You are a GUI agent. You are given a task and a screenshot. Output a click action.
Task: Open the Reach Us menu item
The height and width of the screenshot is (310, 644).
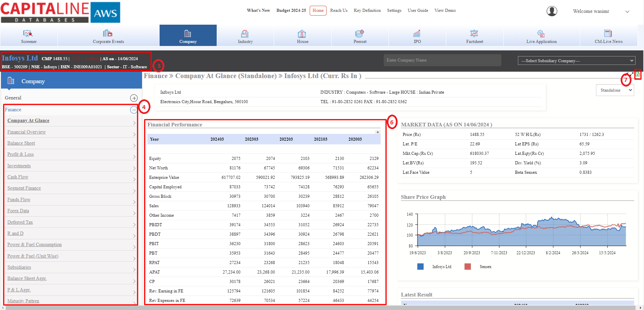click(x=339, y=10)
